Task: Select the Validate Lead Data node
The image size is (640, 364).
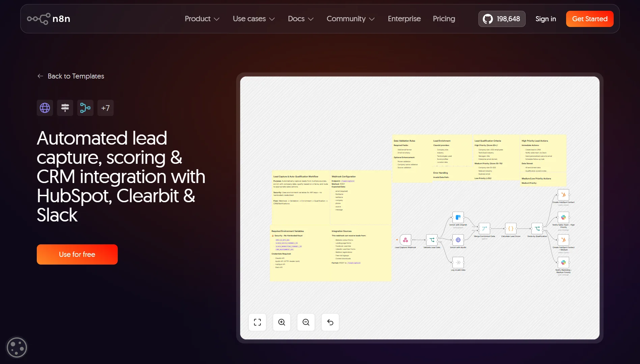Action: click(x=432, y=240)
